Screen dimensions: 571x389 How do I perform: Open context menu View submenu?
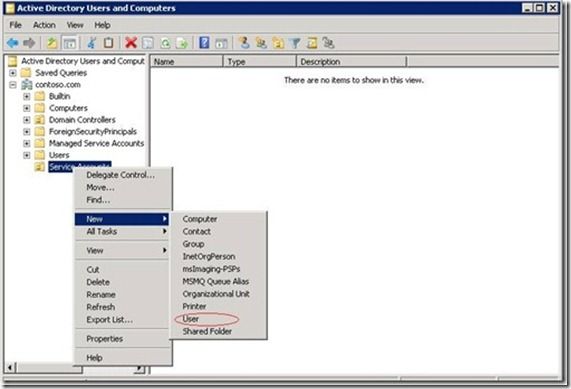pyautogui.click(x=122, y=251)
